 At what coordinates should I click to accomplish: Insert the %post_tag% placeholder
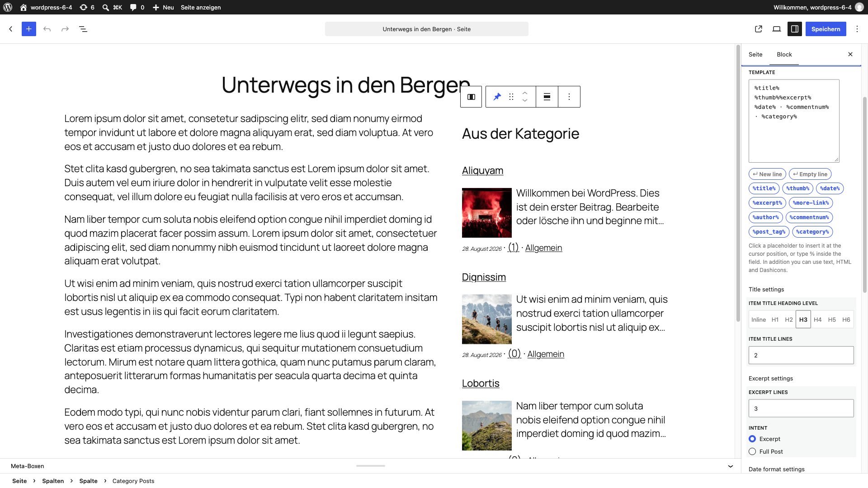769,232
